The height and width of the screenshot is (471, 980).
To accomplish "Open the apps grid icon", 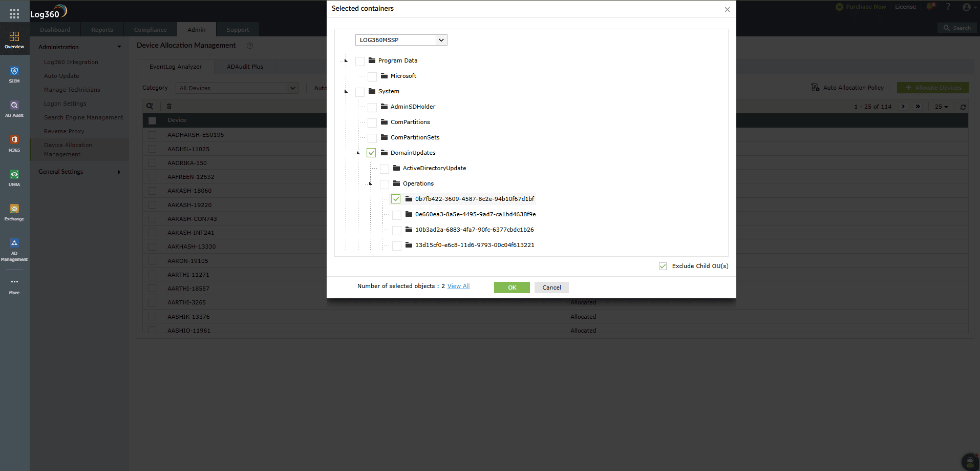I will coord(14,14).
